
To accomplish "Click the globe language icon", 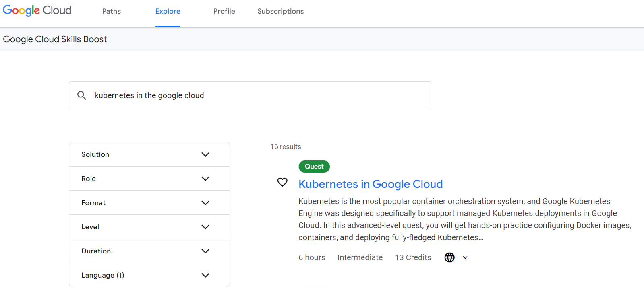I will [x=449, y=257].
